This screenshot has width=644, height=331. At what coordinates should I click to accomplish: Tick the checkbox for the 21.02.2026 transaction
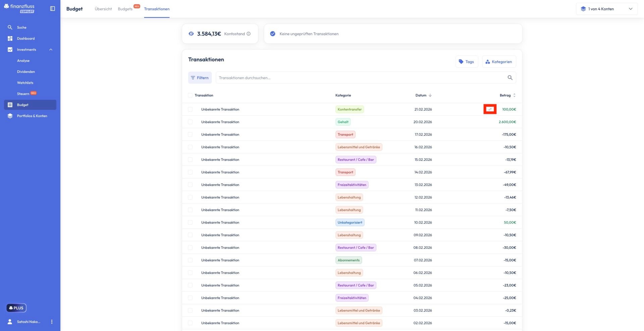(190, 110)
